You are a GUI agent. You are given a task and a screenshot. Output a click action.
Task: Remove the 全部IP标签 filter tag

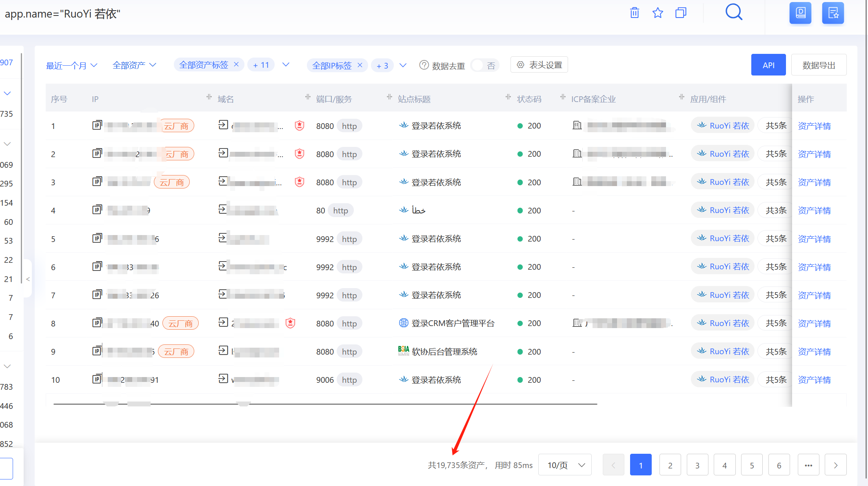pos(360,65)
